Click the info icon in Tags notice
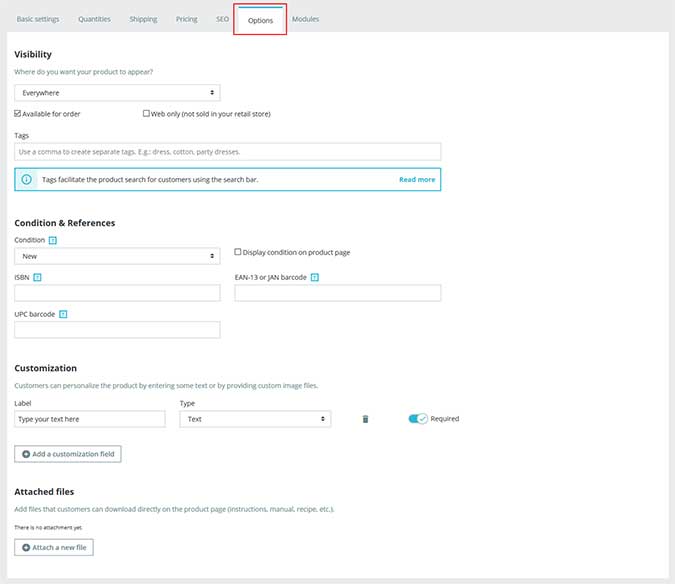Image resolution: width=675 pixels, height=584 pixels. click(27, 180)
